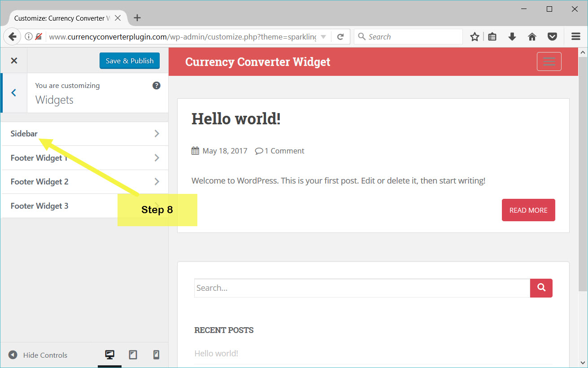This screenshot has height=368, width=588.
Task: Expand Footer Widget 1
Action: (x=84, y=158)
